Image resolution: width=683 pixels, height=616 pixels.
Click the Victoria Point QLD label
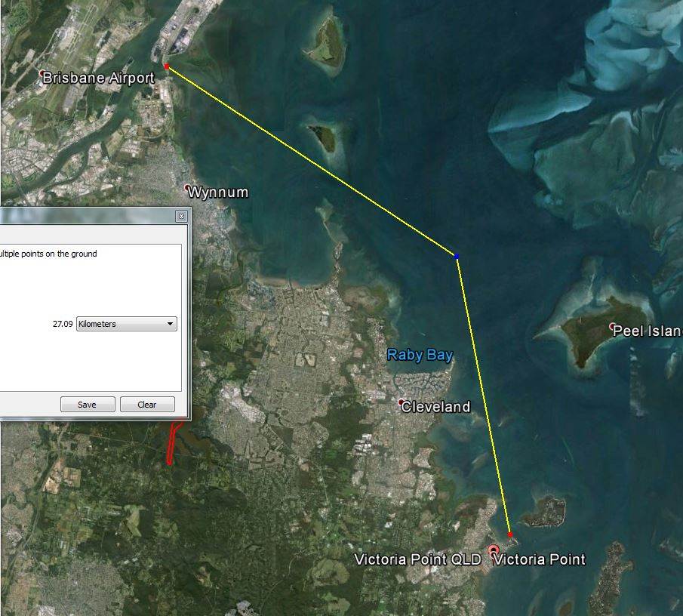click(417, 559)
